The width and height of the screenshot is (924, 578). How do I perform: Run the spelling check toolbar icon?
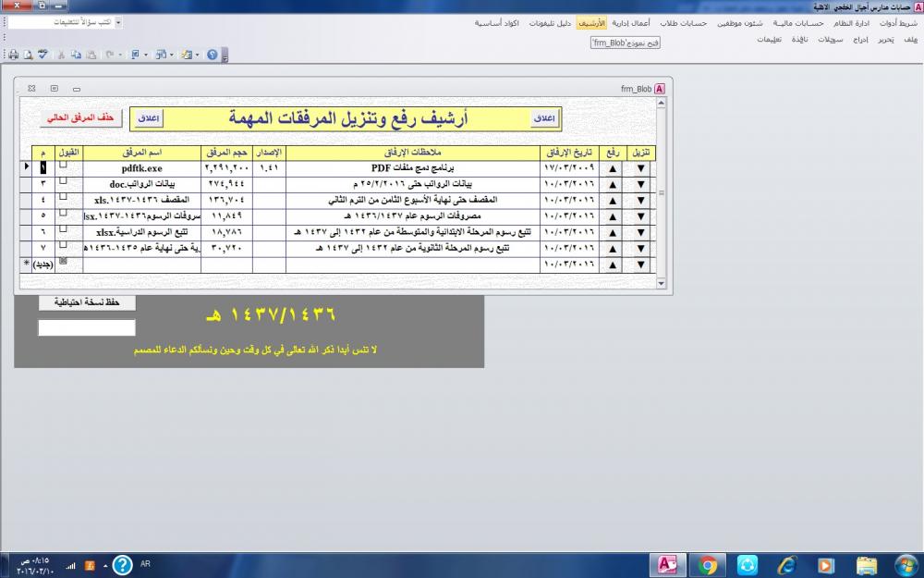click(42, 55)
